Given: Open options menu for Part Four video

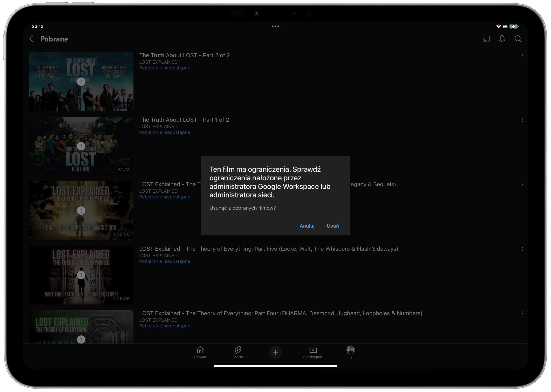Looking at the screenshot, I should (522, 313).
